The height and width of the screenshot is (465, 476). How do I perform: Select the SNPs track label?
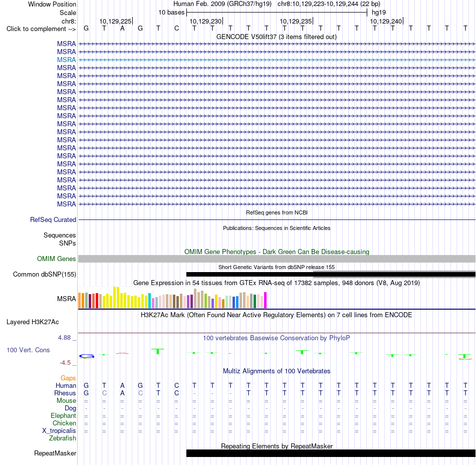click(x=68, y=243)
